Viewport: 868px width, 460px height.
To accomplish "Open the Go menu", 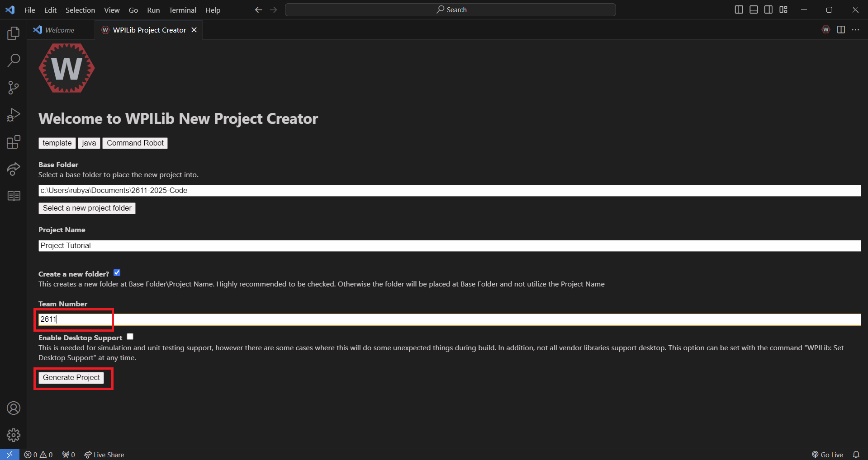I will 133,10.
